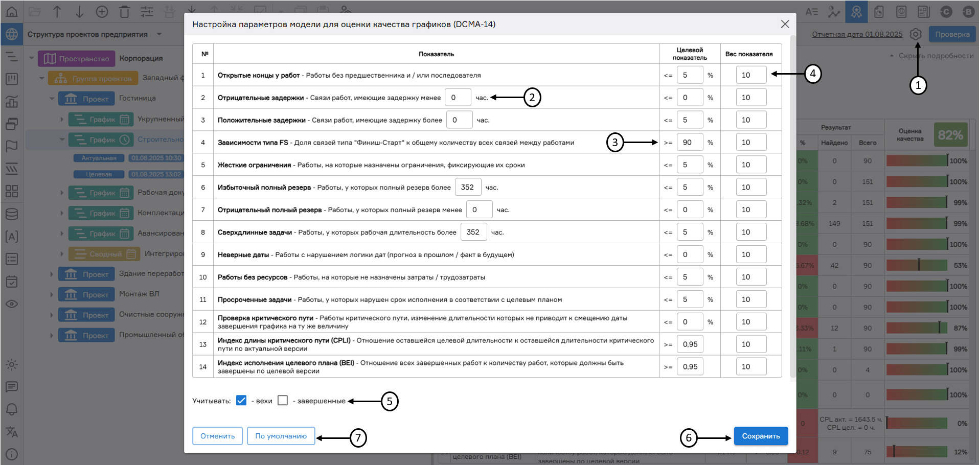Image resolution: width=980 pixels, height=465 pixels.
Task: Collapse the Гостиница project tree node
Action: point(52,99)
